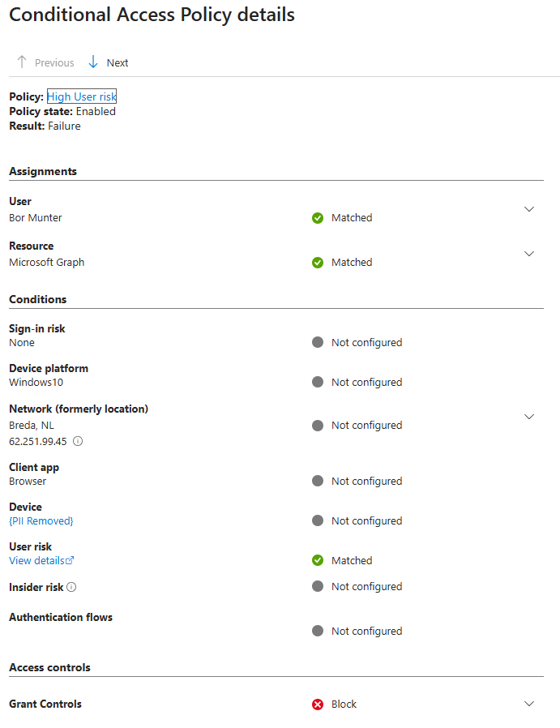Click green Matched icon for User risk

point(318,561)
